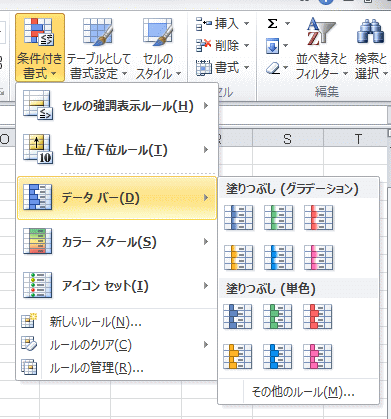Choose ルールの管理 menu entry
The width and height of the screenshot is (391, 419).
[117, 368]
